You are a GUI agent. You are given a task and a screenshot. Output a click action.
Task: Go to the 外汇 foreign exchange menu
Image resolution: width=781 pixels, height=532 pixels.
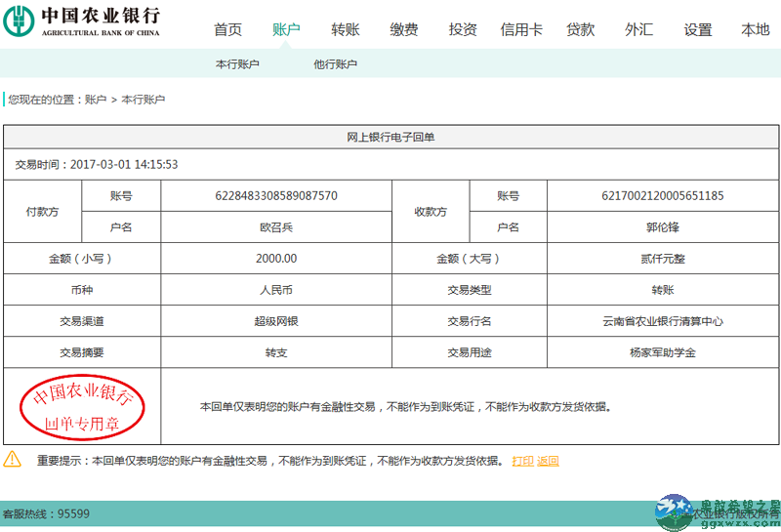pos(639,29)
